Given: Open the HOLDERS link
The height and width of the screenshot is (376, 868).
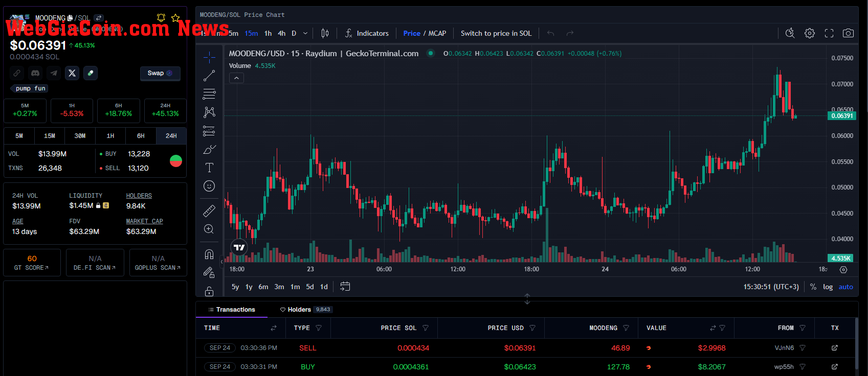Looking at the screenshot, I should [139, 196].
